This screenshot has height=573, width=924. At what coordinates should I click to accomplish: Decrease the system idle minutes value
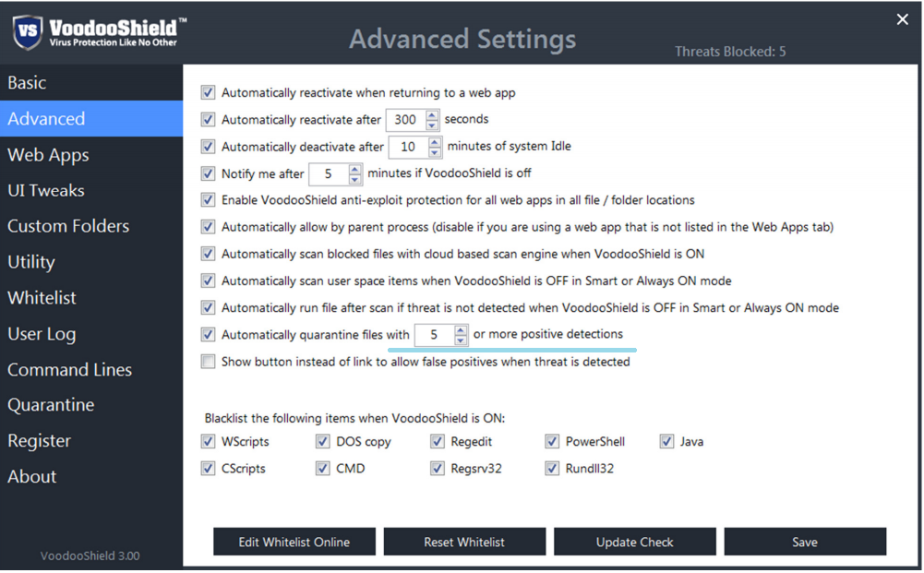(436, 152)
